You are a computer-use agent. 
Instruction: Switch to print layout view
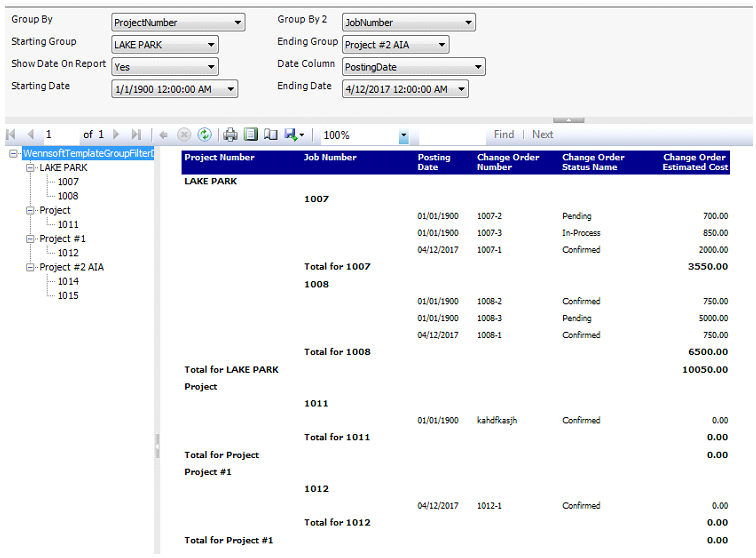[x=251, y=134]
